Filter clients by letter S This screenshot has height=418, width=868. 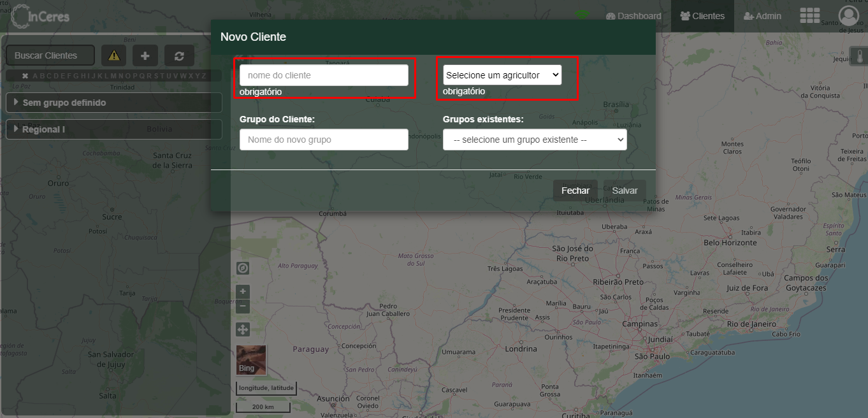point(156,76)
